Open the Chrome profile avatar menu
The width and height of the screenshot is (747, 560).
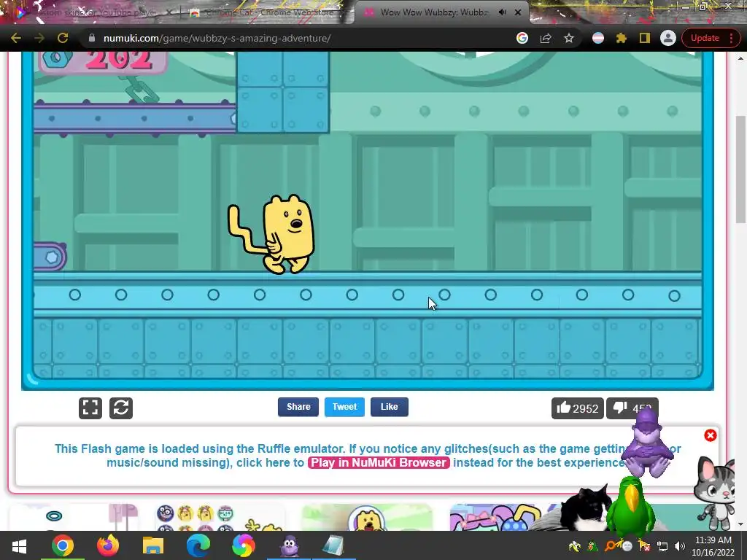coord(668,38)
